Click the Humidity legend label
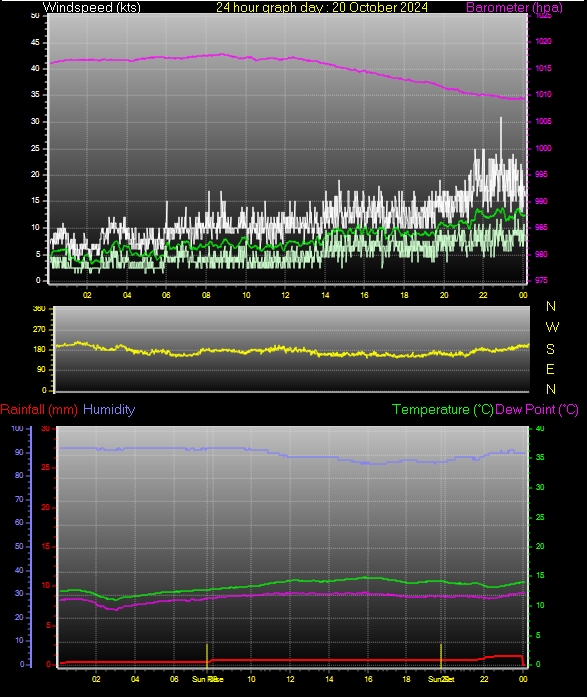The image size is (587, 697). click(x=109, y=409)
